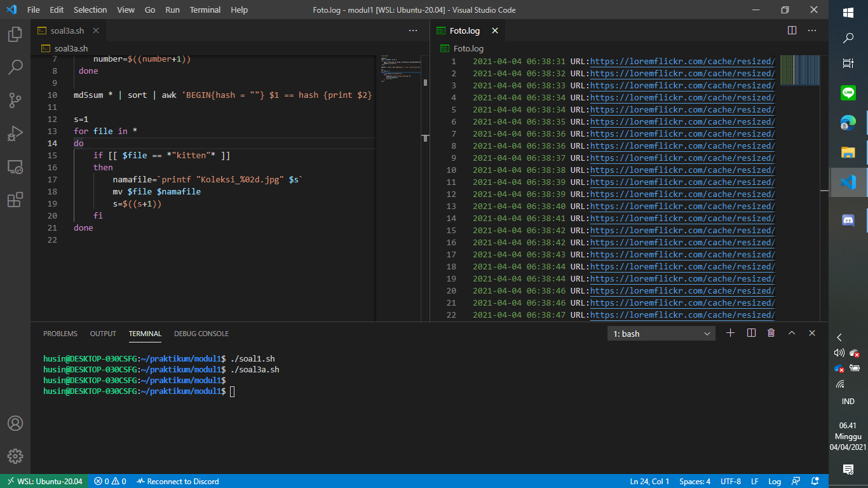Open the Manage settings gear
868x488 pixels.
[15, 456]
